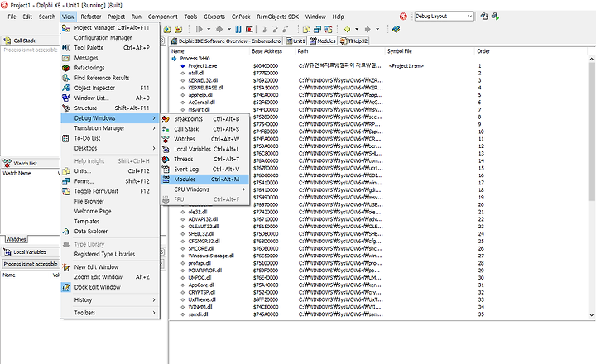The width and height of the screenshot is (596, 364).
Task: Click the gray Forward navigation arrow icon
Action: [368, 29]
